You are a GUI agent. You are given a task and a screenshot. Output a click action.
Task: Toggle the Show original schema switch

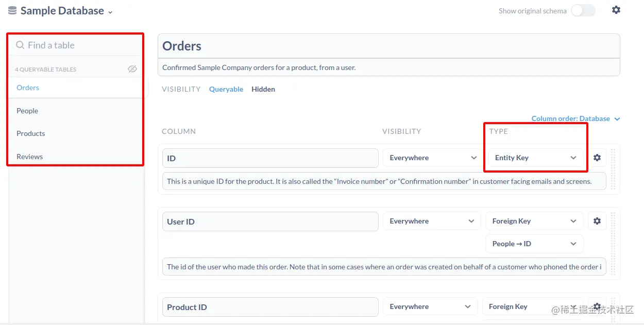pyautogui.click(x=583, y=10)
